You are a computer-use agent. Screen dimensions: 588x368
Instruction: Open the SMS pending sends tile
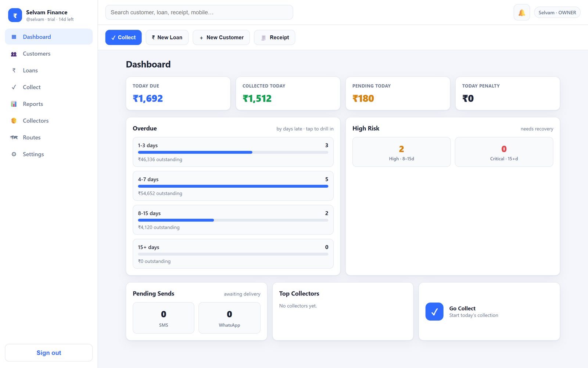(164, 318)
